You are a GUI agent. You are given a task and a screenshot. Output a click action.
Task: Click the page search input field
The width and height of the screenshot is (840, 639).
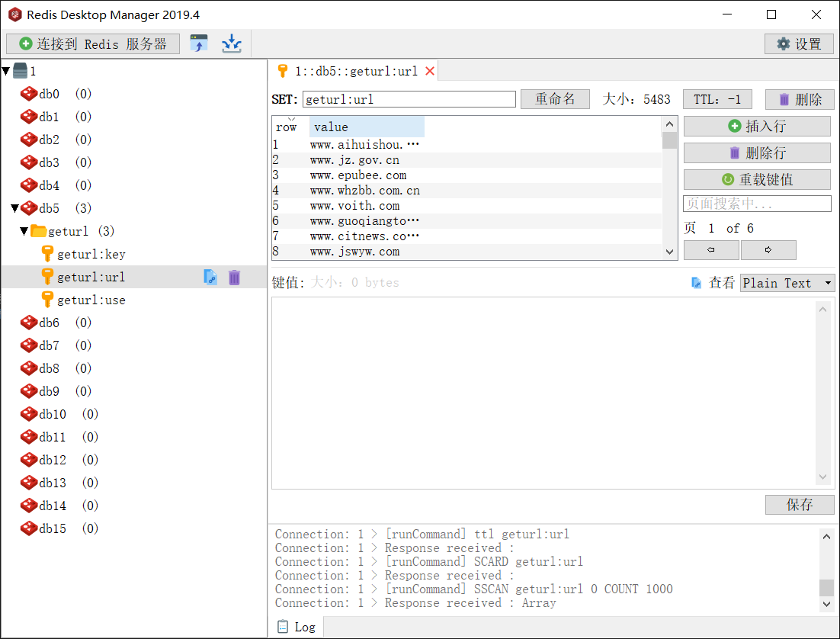tap(757, 203)
